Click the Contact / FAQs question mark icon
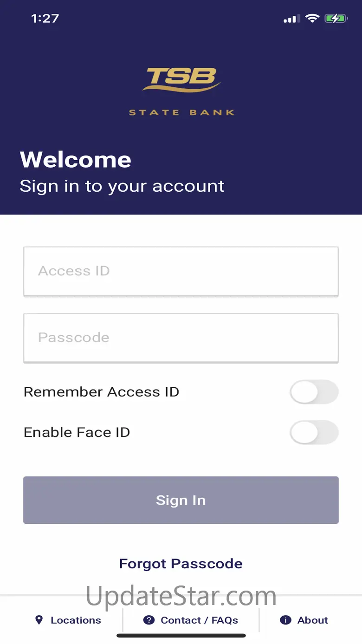The height and width of the screenshot is (644, 362). 149,620
